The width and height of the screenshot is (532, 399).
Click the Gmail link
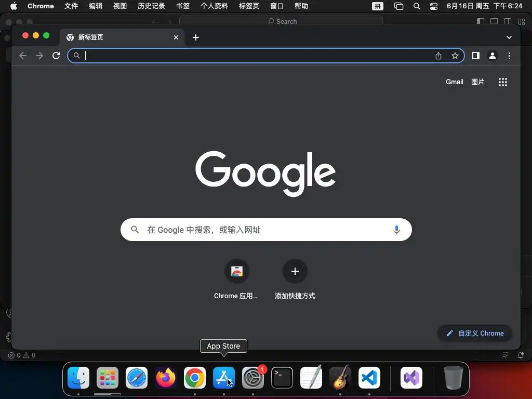coord(454,82)
